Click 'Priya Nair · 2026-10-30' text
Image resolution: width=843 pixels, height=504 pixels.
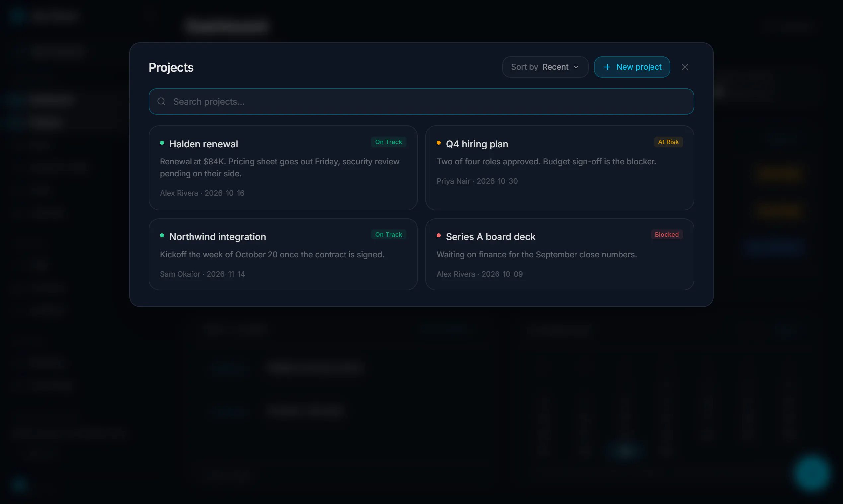coord(477,181)
